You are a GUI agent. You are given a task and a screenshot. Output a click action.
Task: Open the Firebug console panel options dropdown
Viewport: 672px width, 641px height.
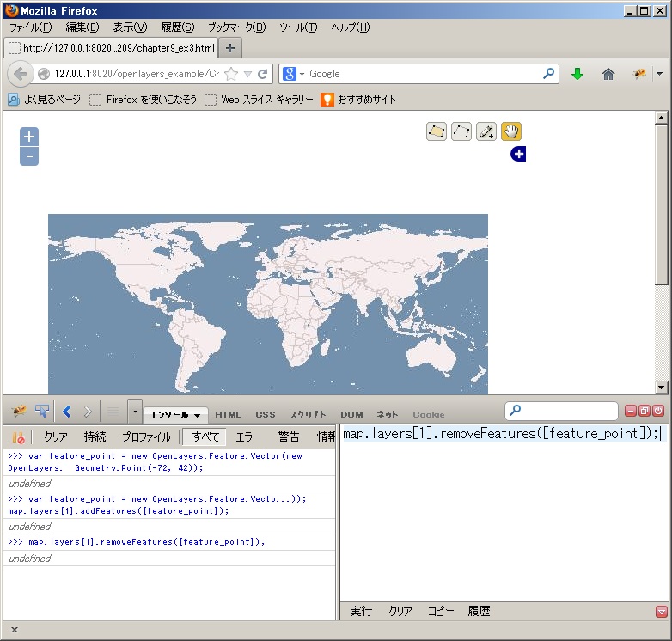click(x=198, y=415)
